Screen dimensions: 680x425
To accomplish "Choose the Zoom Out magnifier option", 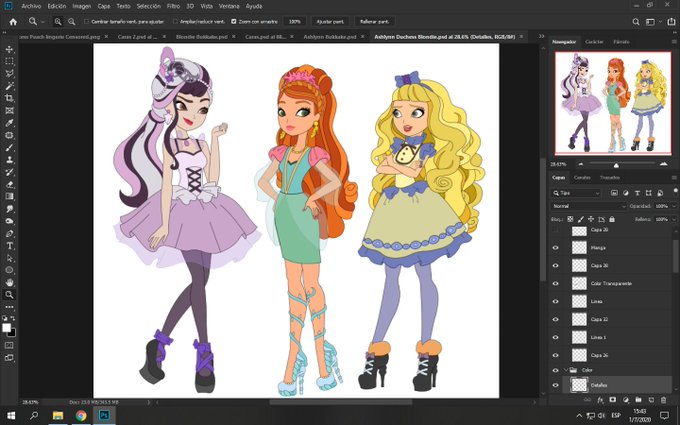I will coord(72,21).
